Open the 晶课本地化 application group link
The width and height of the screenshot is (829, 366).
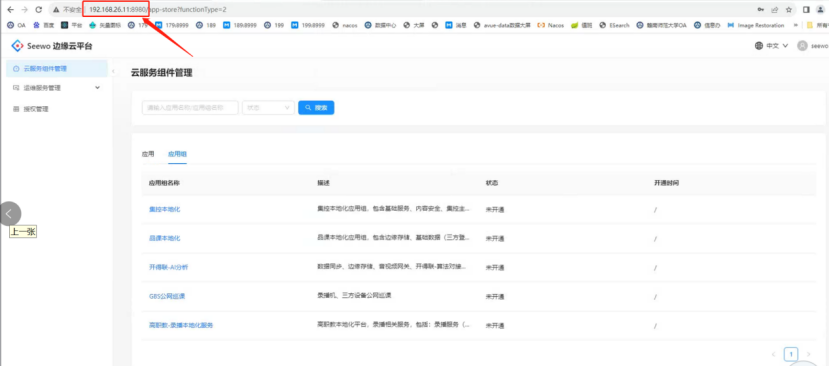click(x=165, y=239)
